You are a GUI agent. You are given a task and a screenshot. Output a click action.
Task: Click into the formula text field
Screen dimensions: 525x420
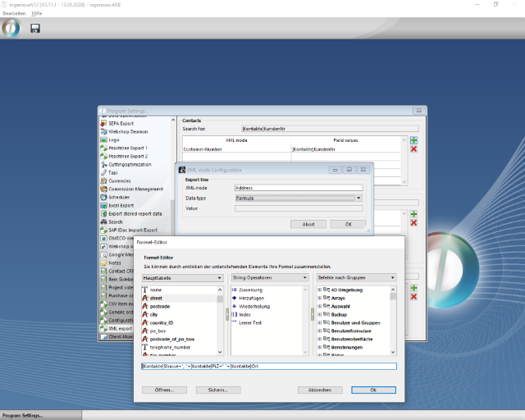pyautogui.click(x=268, y=366)
